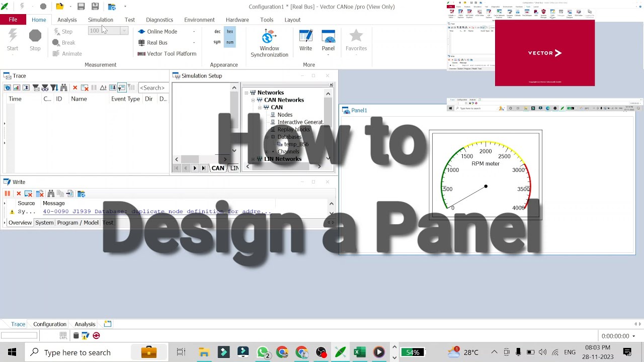Click the Animate button in Measurement group

[x=67, y=54]
